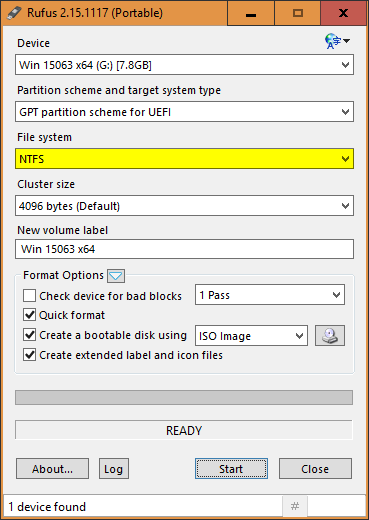Open the language selection globe icon
The width and height of the screenshot is (369, 520).
(x=337, y=41)
